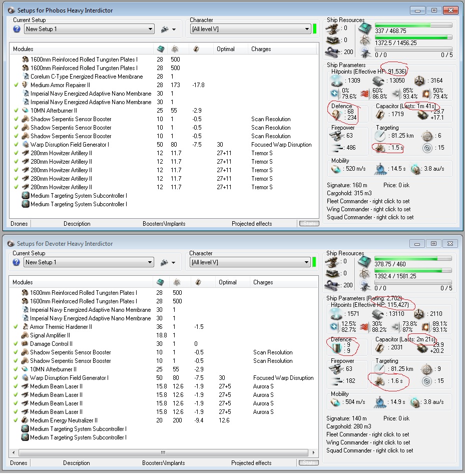Click armor hitpoints icon in Phobos parameters
Screen dimensions: 465x476
378,81
